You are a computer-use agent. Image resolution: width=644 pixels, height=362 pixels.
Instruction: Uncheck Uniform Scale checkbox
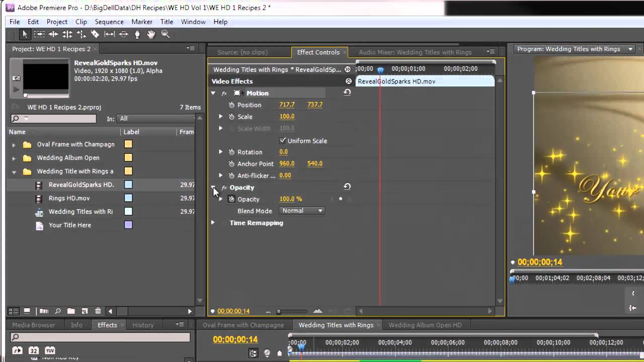click(x=283, y=140)
